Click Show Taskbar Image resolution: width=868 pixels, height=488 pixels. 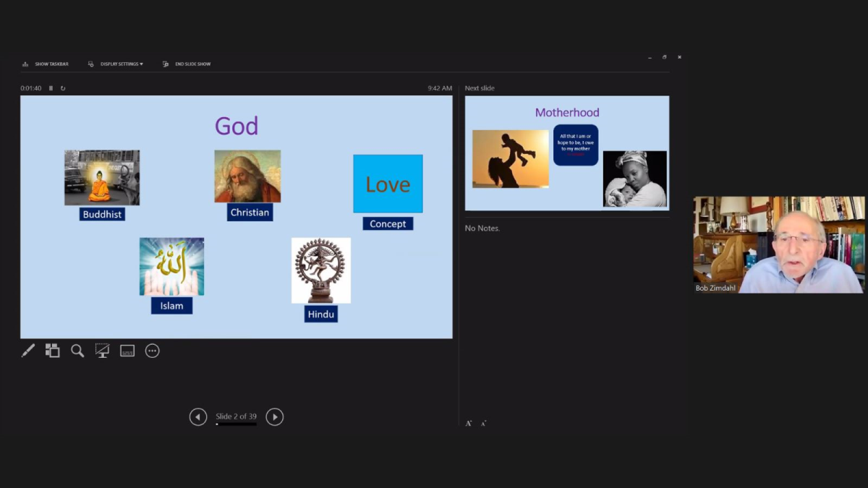pyautogui.click(x=46, y=64)
